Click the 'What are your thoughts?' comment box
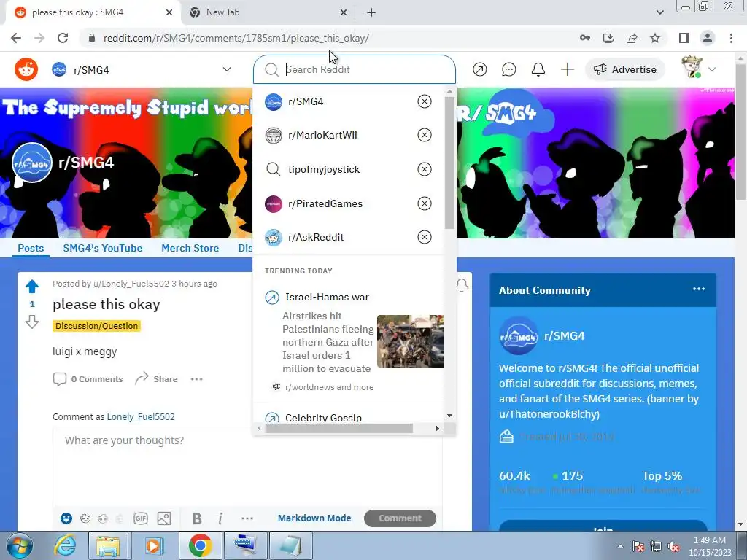The image size is (747, 560). point(247,467)
